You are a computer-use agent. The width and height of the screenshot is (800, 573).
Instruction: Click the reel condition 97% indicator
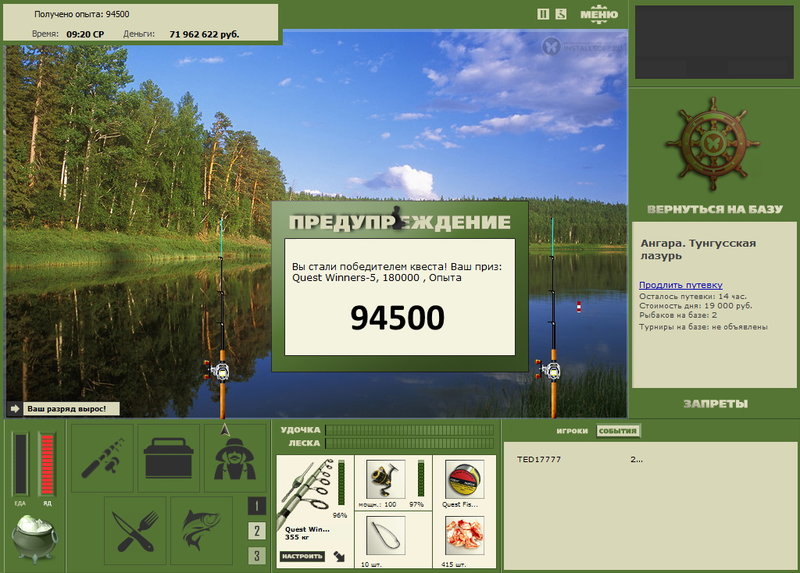pos(416,504)
